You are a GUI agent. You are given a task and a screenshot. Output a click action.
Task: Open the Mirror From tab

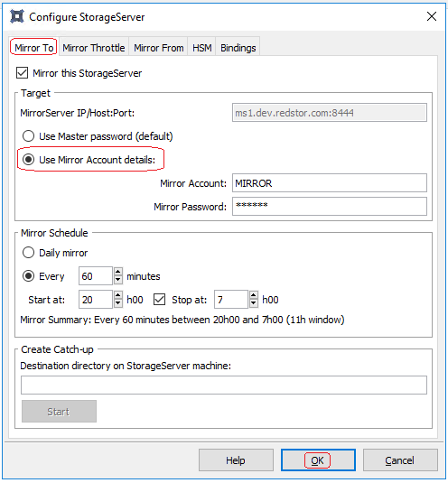(x=158, y=48)
